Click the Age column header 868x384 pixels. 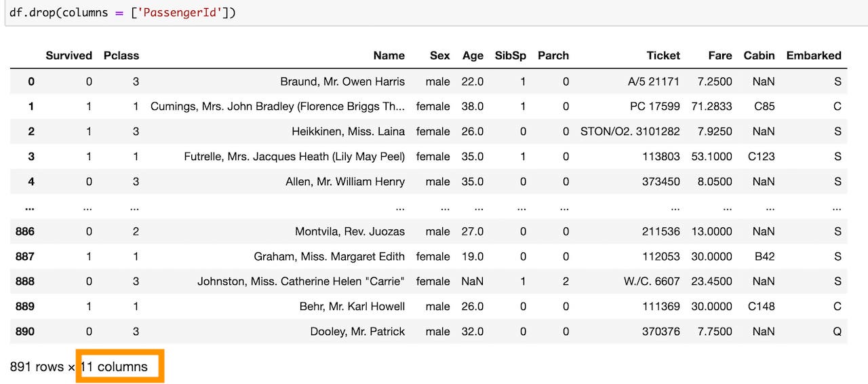coord(473,56)
